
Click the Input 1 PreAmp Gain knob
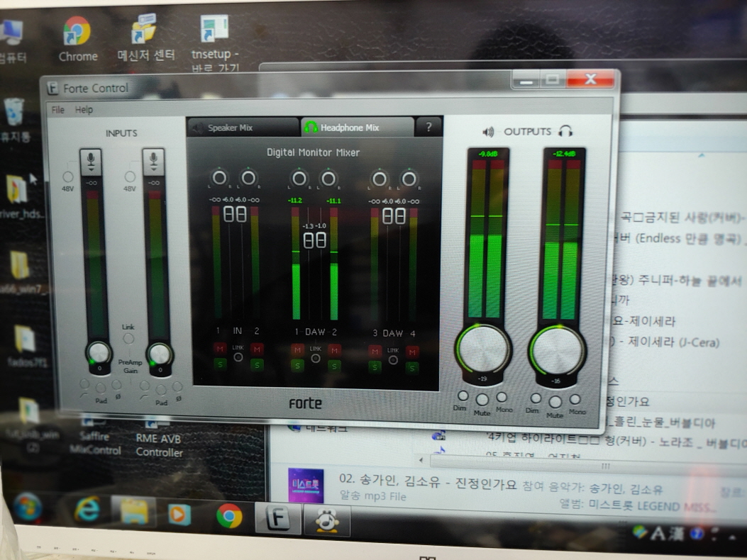(x=99, y=353)
